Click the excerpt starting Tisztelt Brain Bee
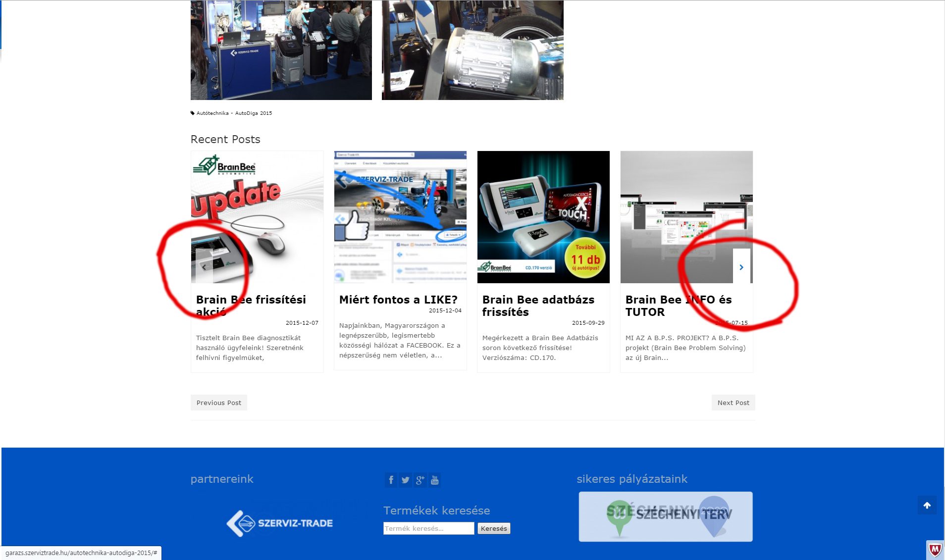Screen dimensions: 945x560 (x=250, y=348)
